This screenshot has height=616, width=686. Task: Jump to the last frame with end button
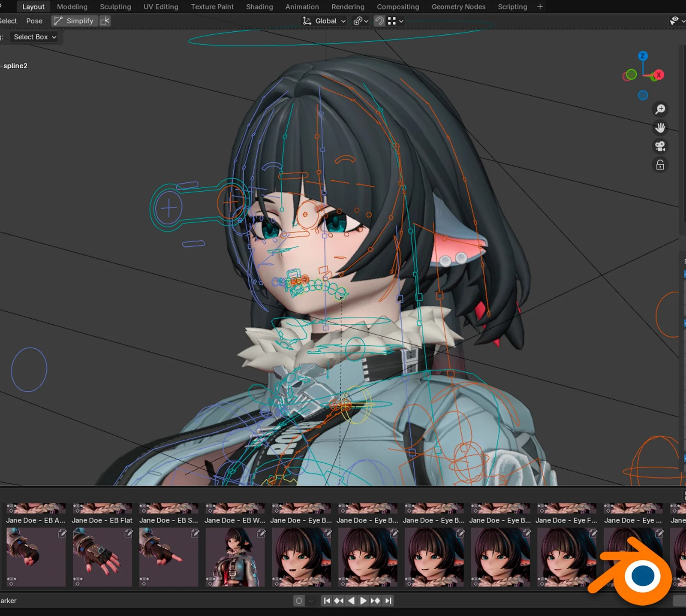(x=388, y=601)
